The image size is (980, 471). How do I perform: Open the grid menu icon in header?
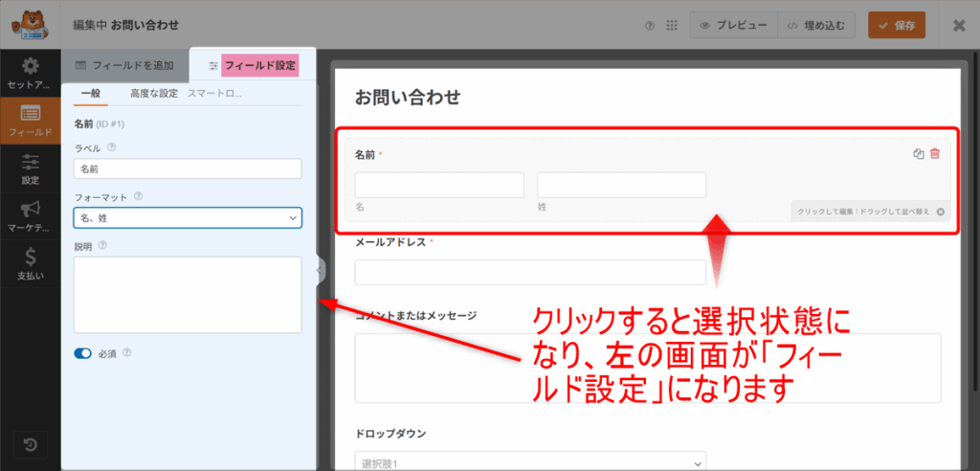click(672, 26)
